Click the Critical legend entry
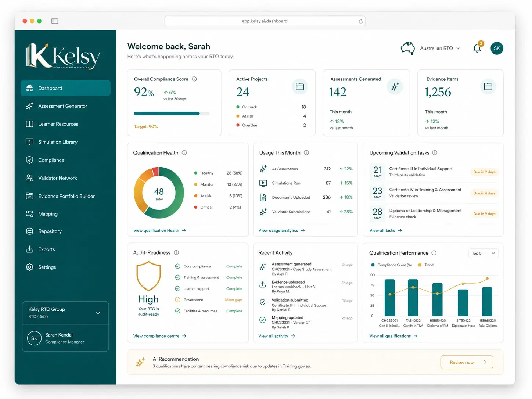The width and height of the screenshot is (532, 399). (x=218, y=207)
